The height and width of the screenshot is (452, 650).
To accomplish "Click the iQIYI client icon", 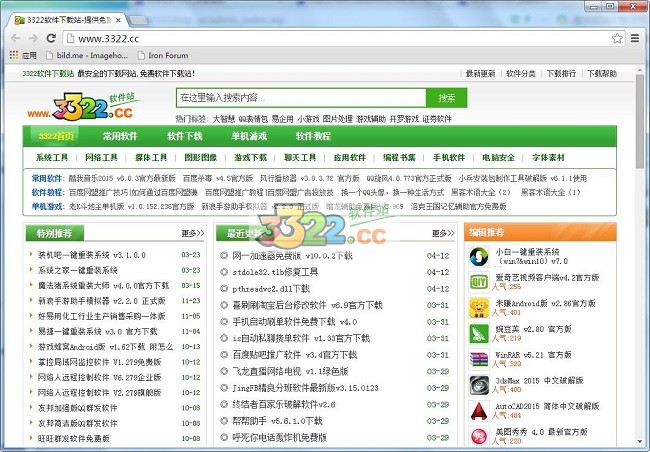I will (479, 282).
